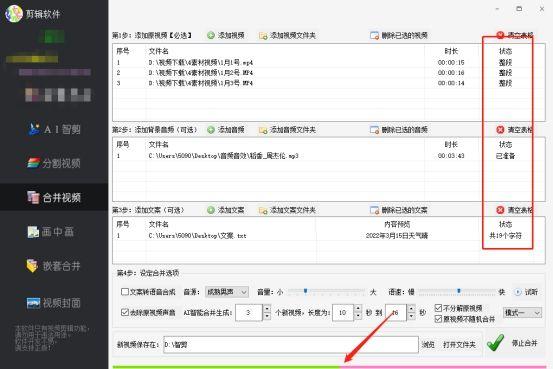Click red 清空表格 icon for videos

click(x=500, y=35)
